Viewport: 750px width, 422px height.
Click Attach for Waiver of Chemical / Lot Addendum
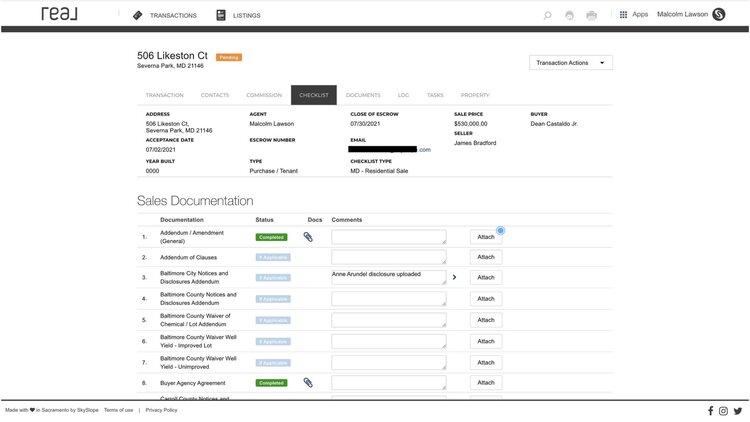(x=486, y=320)
